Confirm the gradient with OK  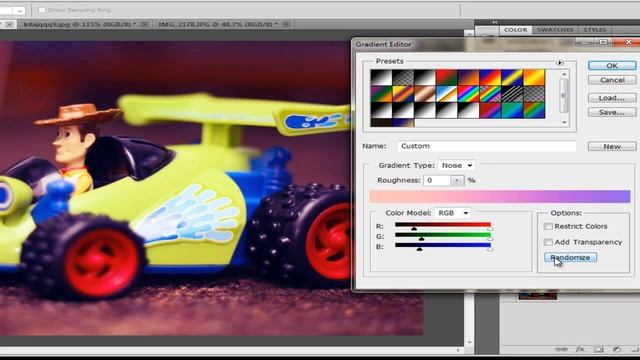tap(612, 65)
